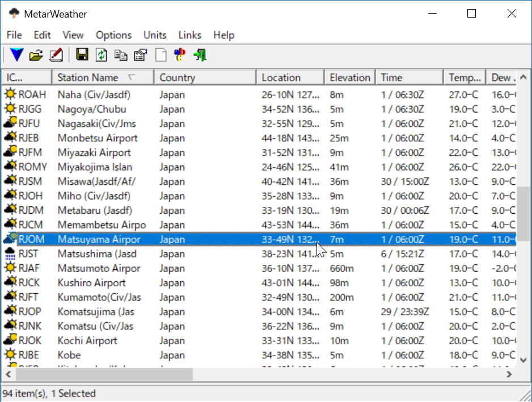Image resolution: width=532 pixels, height=402 pixels.
Task: Sort by the Location column header
Action: click(x=290, y=77)
